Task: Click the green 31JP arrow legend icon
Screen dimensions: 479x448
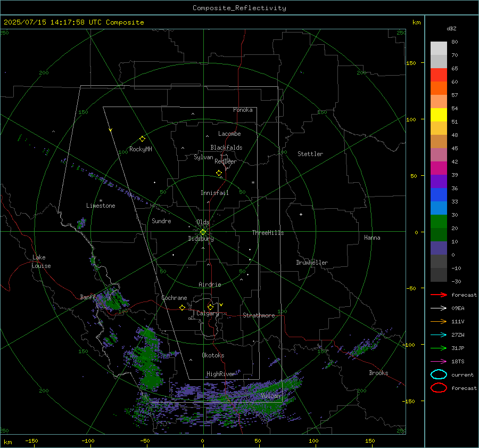Action: [439, 348]
